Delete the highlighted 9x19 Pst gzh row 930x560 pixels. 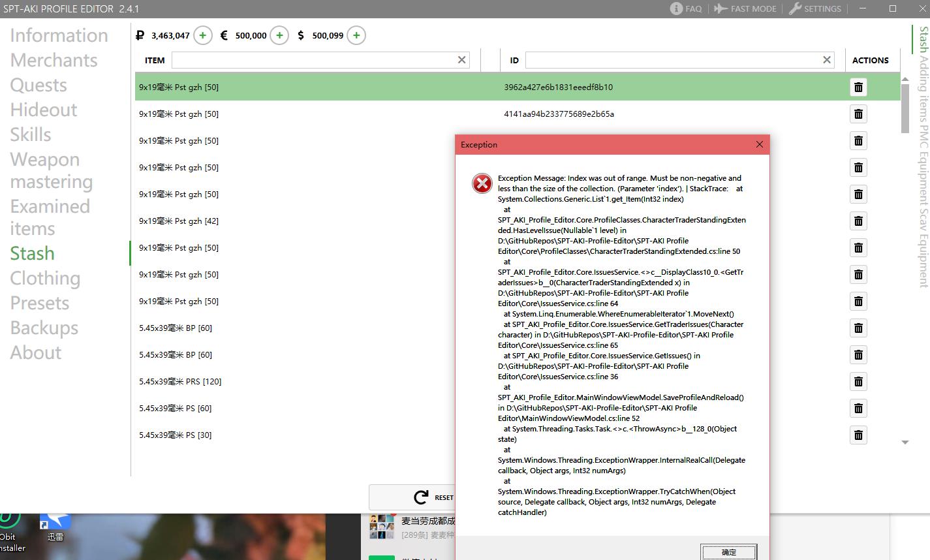pyautogui.click(x=858, y=87)
